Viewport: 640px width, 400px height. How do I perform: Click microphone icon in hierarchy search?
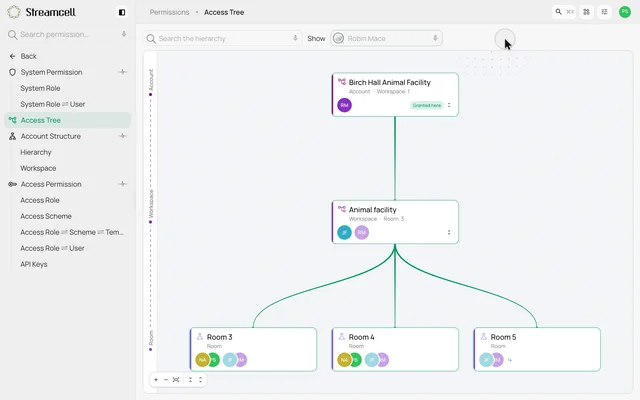tap(295, 38)
